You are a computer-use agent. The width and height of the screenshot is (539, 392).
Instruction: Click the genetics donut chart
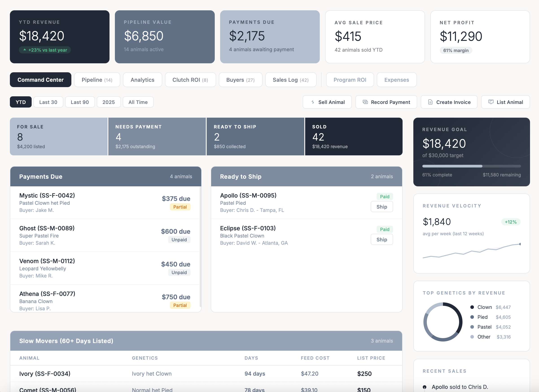[x=443, y=322]
